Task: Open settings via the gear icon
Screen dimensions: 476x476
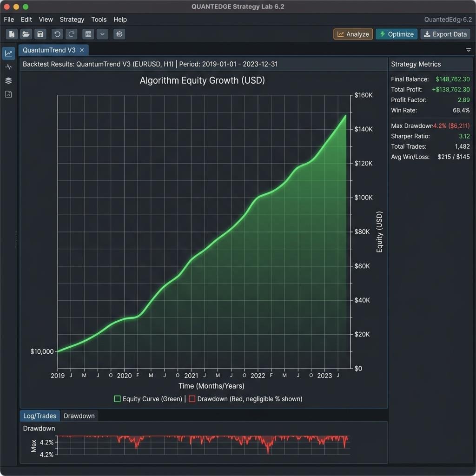Action: click(119, 34)
